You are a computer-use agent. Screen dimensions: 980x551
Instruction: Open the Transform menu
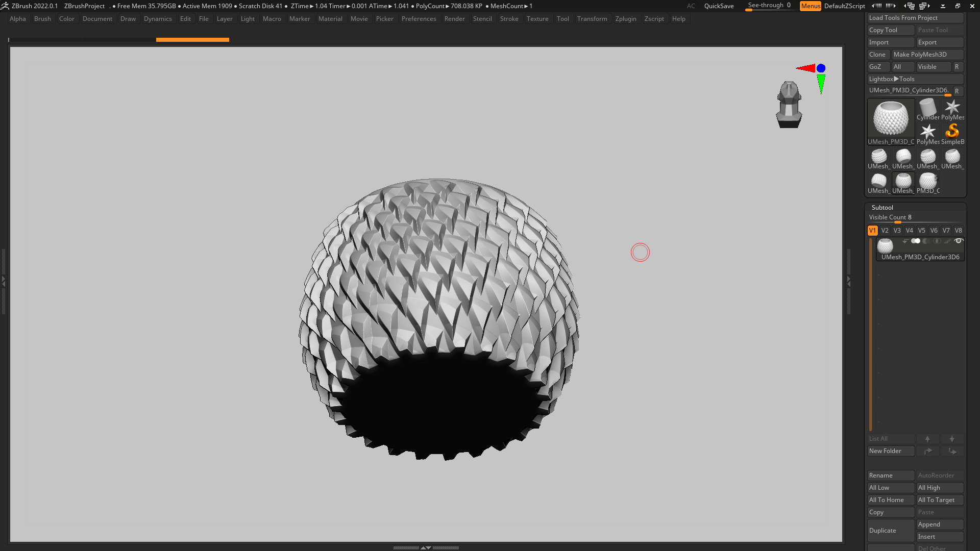click(x=592, y=19)
